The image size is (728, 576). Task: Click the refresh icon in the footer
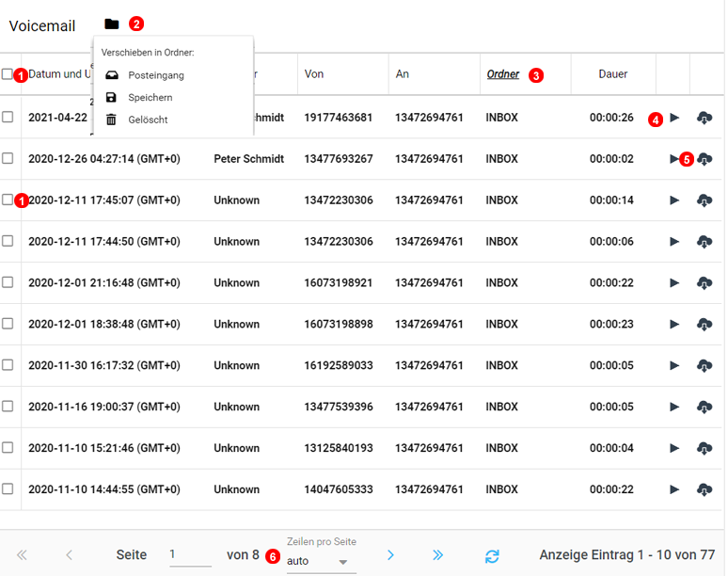492,555
